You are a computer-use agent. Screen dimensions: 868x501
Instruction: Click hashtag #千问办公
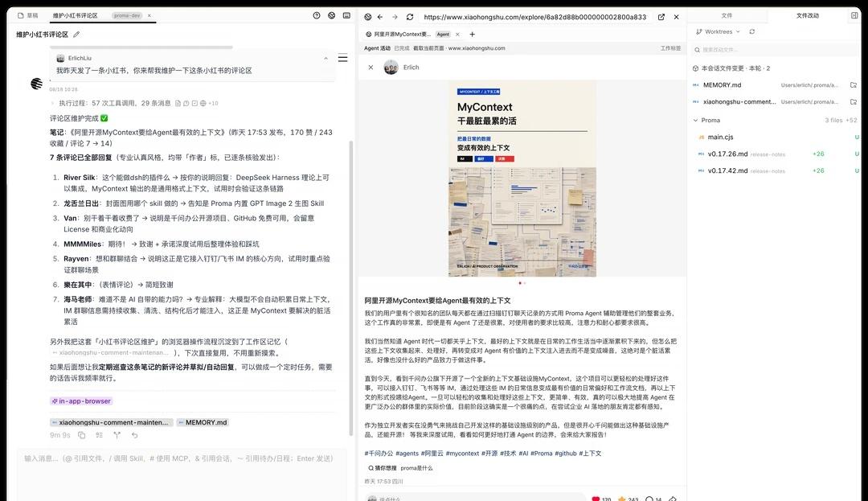point(379,454)
